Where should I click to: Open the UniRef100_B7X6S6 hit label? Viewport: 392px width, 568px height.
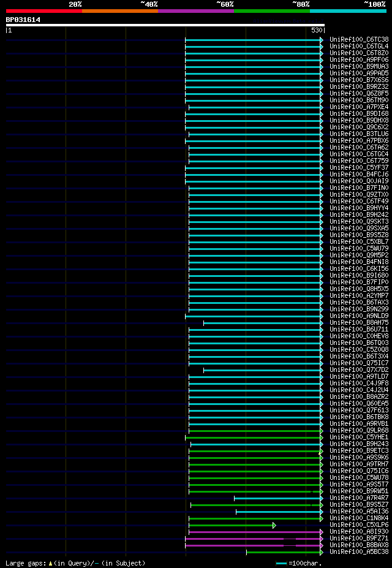(359, 80)
